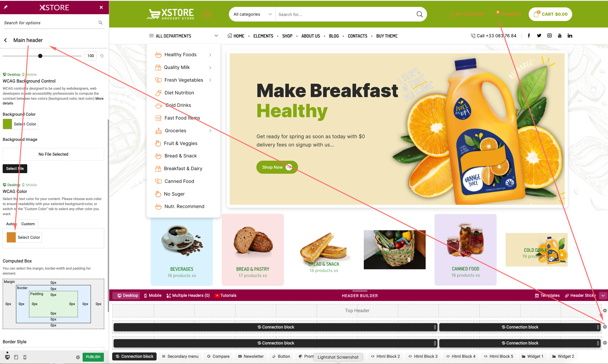Select the Shop Now button on banner
608x364 pixels.
click(x=276, y=167)
